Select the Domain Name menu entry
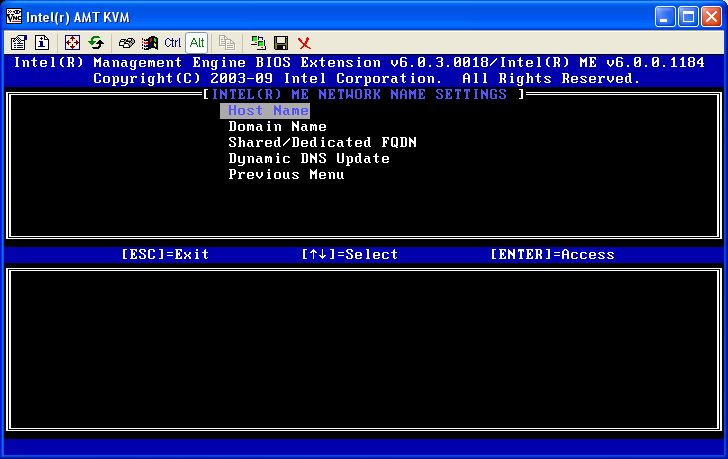This screenshot has width=728, height=459. click(x=277, y=127)
